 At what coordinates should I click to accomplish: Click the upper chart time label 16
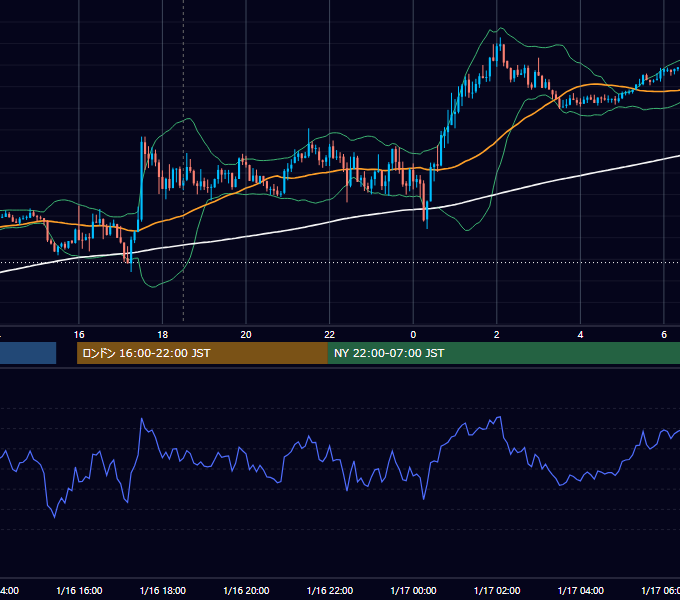pyautogui.click(x=79, y=335)
